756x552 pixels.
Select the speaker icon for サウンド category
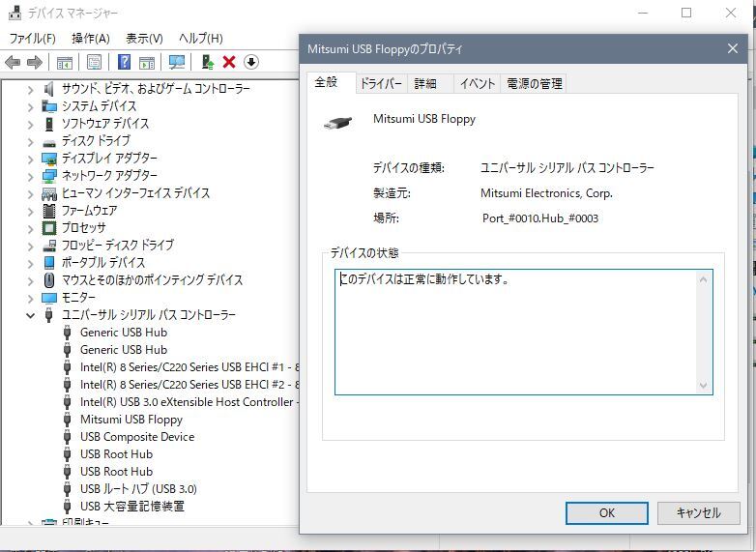point(48,89)
